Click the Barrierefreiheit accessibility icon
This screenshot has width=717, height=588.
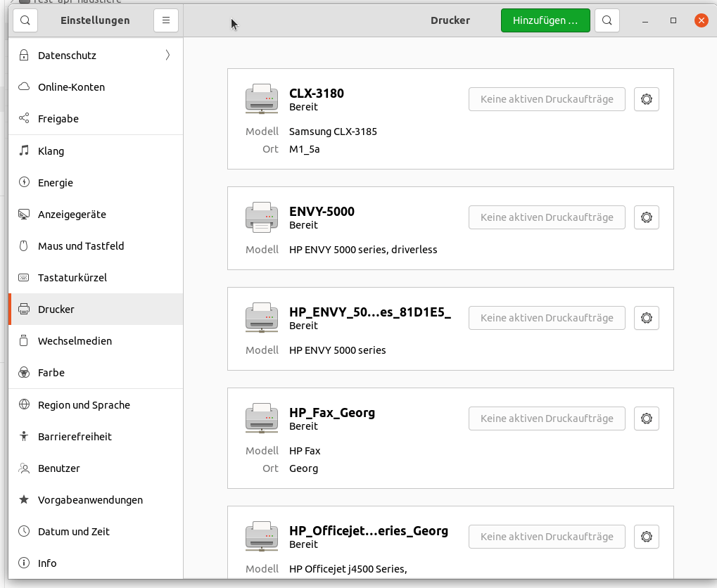pos(23,436)
